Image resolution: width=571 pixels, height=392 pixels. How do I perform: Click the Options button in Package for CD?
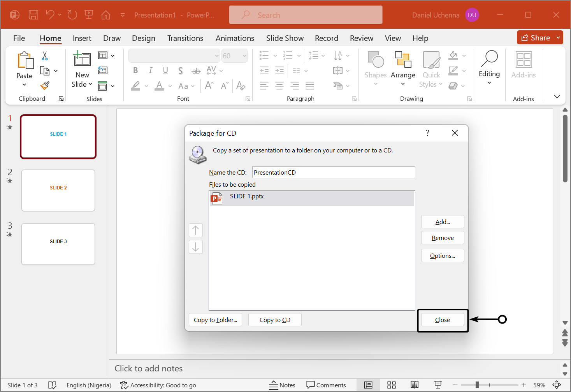pyautogui.click(x=442, y=255)
